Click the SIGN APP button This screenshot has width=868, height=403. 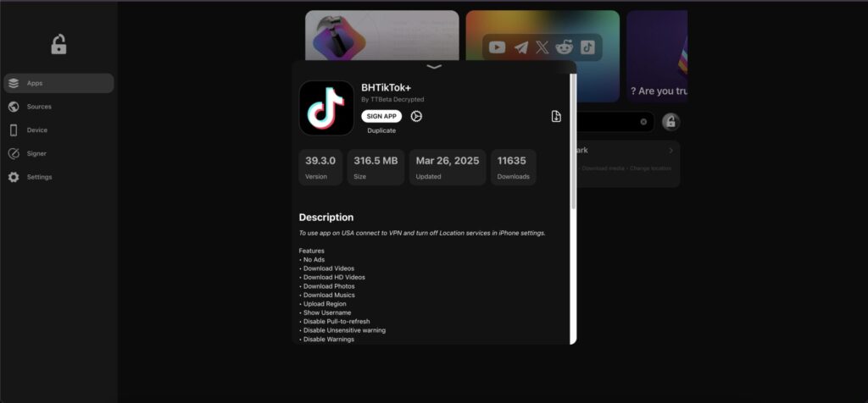pyautogui.click(x=381, y=116)
